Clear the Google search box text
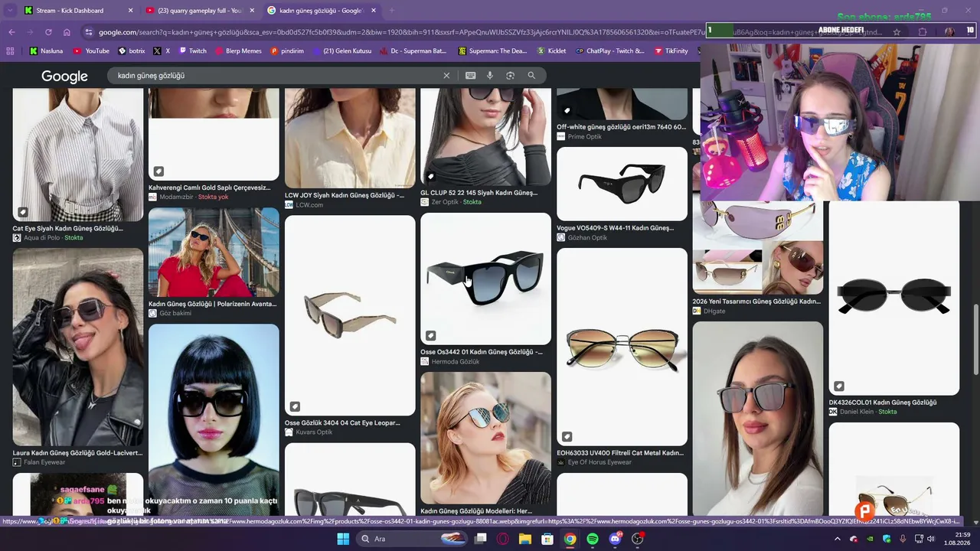Viewport: 980px width, 551px height. (446, 76)
